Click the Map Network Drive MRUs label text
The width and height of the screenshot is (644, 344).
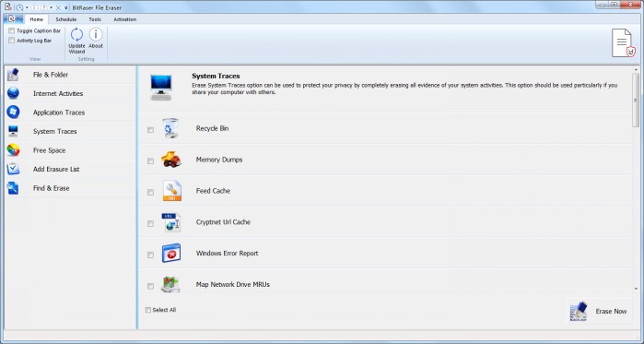233,284
